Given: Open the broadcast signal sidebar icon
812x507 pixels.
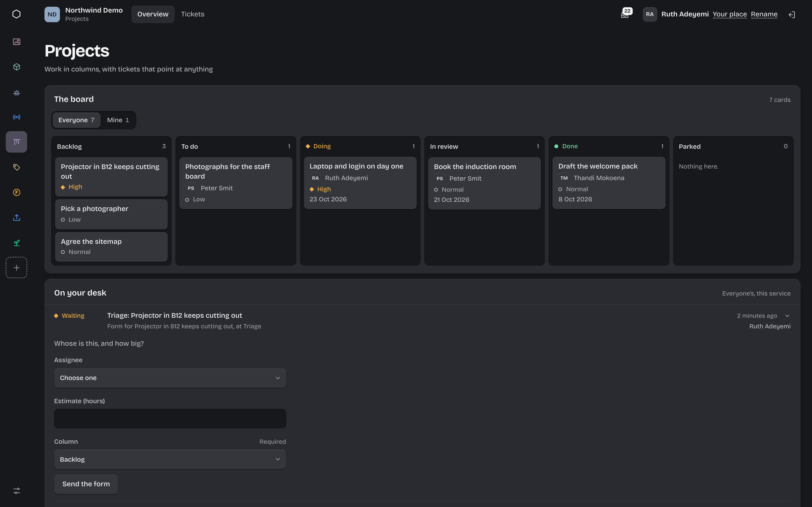Looking at the screenshot, I should (16, 117).
